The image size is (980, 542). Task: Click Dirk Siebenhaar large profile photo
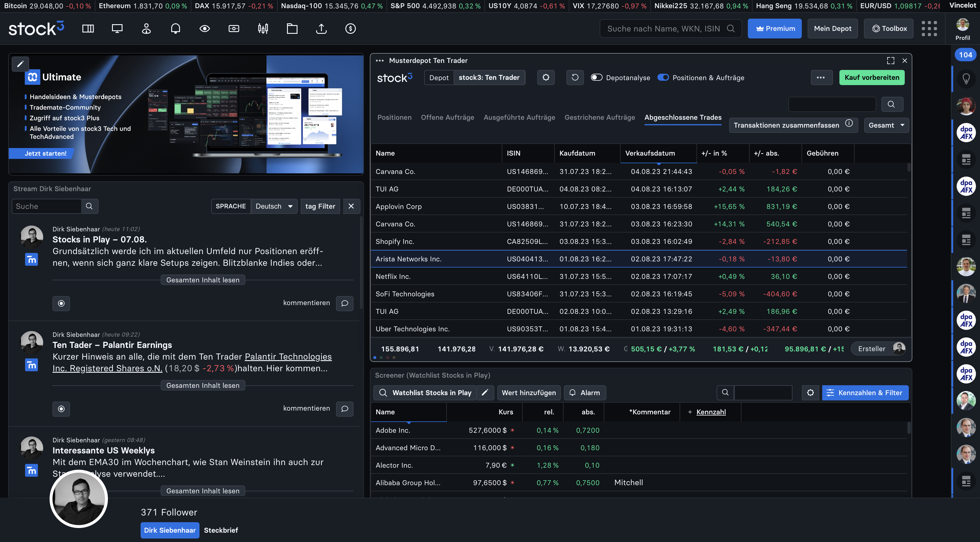click(79, 499)
